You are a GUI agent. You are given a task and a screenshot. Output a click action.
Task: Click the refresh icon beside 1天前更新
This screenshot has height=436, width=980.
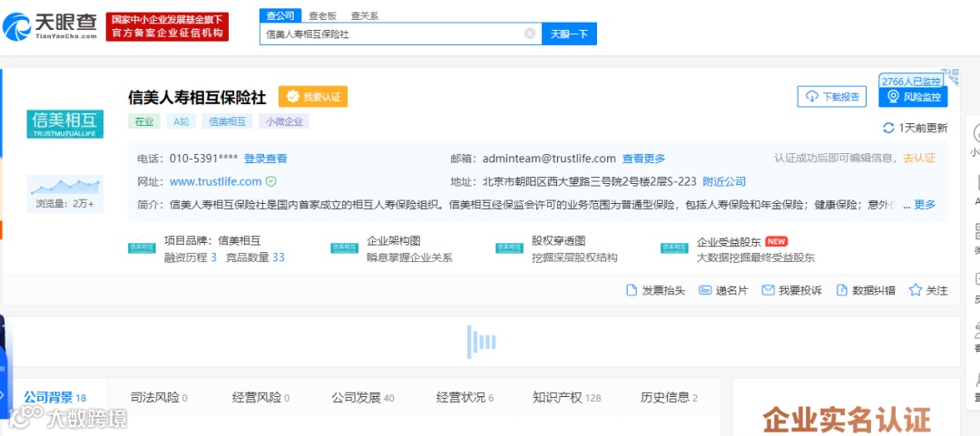coord(888,128)
